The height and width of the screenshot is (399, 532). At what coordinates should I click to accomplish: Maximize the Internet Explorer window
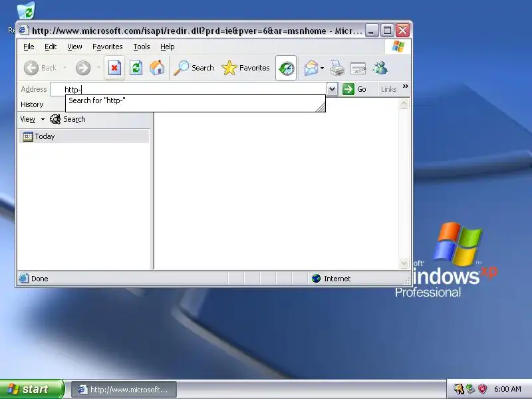(387, 31)
